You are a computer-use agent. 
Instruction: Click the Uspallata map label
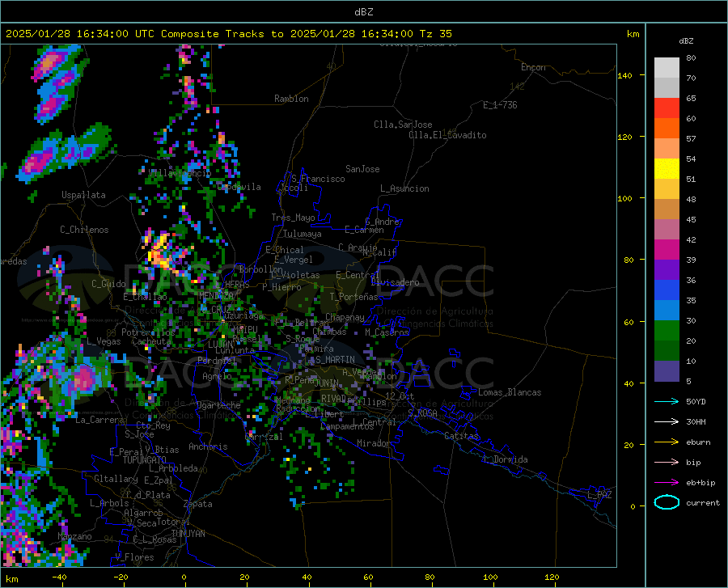(83, 195)
